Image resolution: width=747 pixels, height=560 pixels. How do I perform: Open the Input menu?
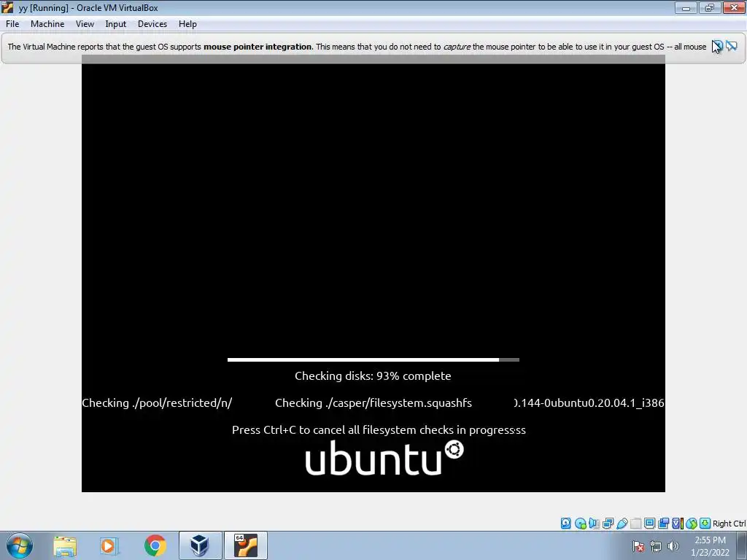point(116,24)
